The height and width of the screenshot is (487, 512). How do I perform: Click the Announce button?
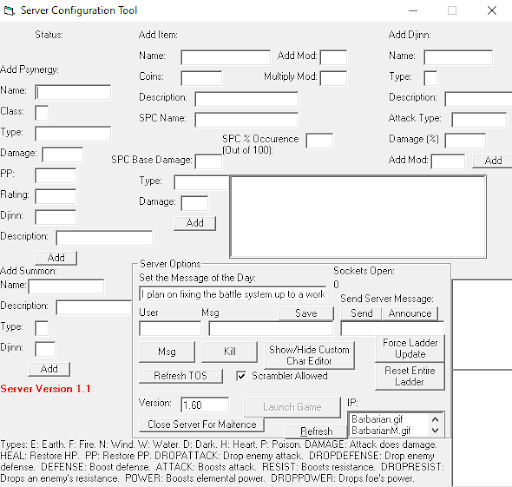[410, 313]
